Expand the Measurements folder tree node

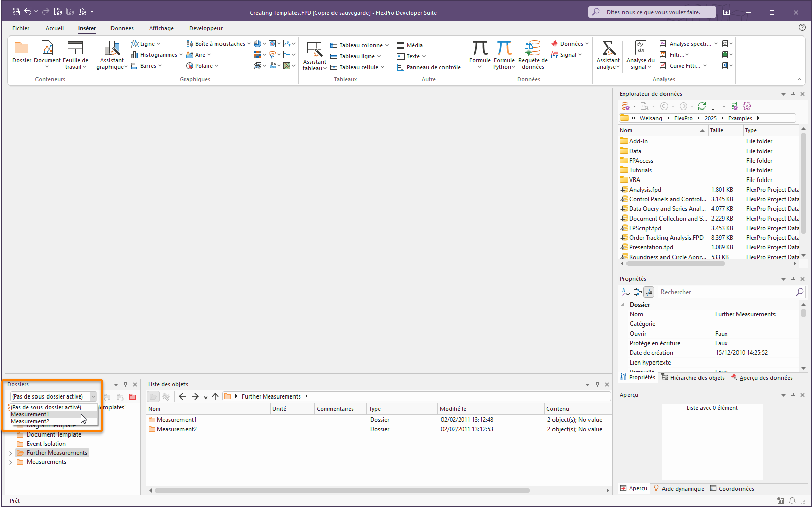pos(10,462)
